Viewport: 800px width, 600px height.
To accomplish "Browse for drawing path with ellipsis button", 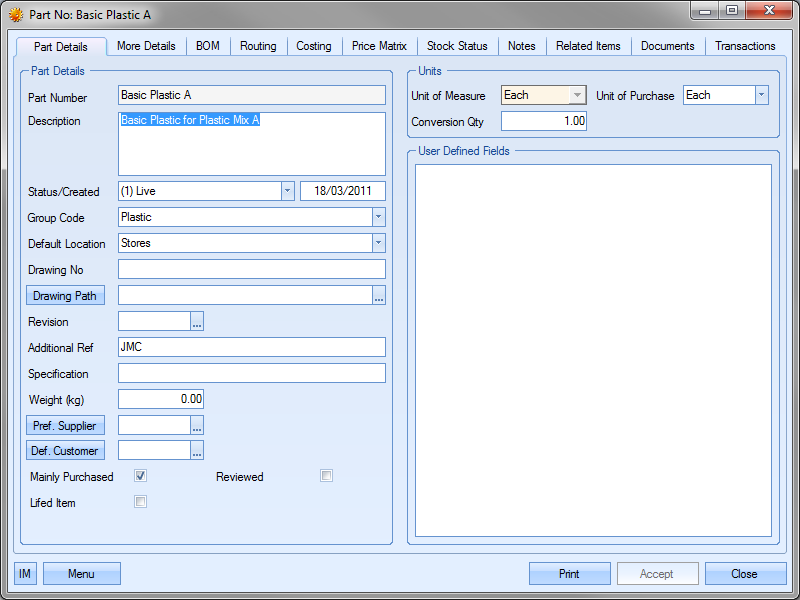I will 379,296.
